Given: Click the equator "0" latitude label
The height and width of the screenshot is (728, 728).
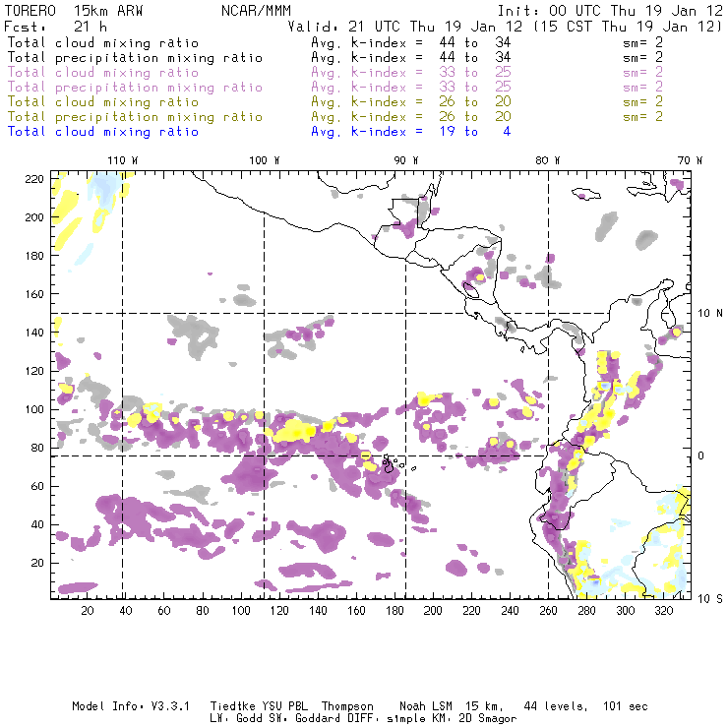Looking at the screenshot, I should [x=701, y=455].
